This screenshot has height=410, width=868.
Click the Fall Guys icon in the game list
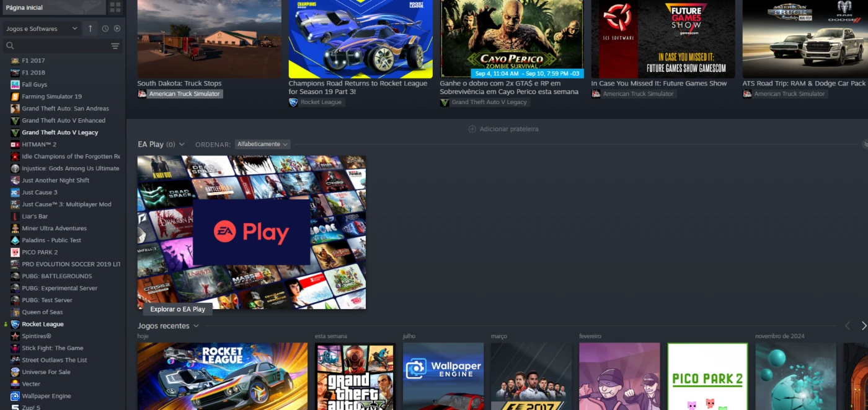click(x=15, y=85)
